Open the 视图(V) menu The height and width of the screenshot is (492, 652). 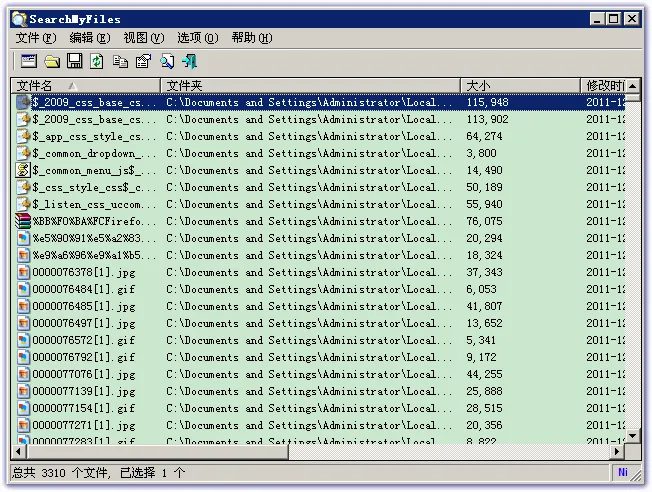coord(144,38)
